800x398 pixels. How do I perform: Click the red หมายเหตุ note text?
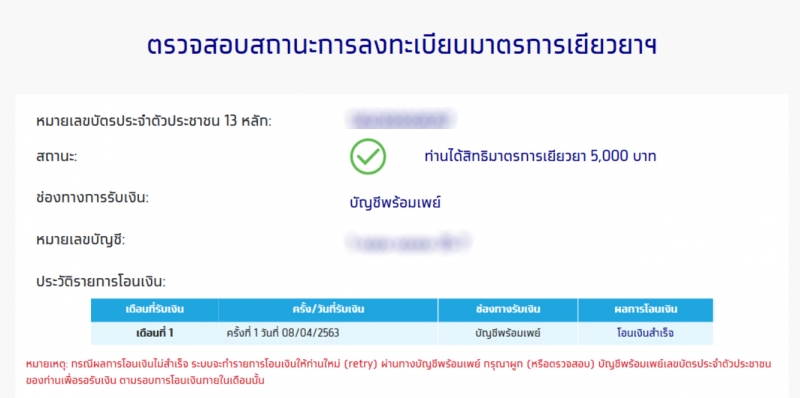tap(398, 372)
